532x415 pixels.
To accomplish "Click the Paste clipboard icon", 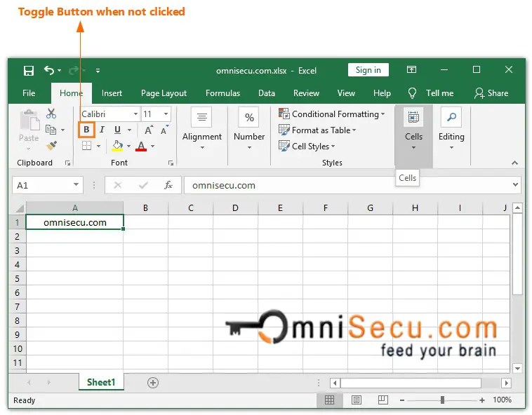I will coord(29,121).
